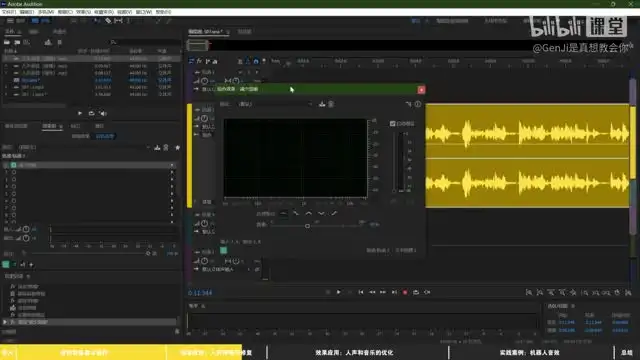Adjust the horizontal slider in effect dialog

pyautogui.click(x=307, y=225)
